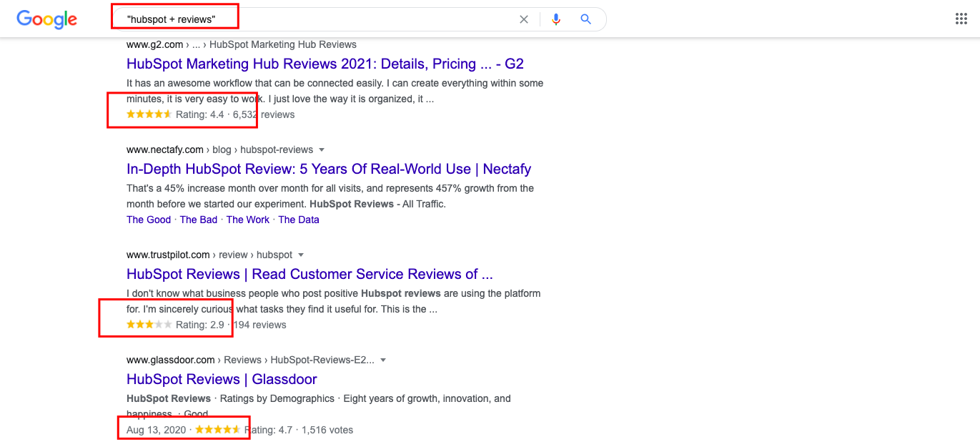This screenshot has width=980, height=447.
Task: Run search with magnifying glass icon
Action: (586, 19)
